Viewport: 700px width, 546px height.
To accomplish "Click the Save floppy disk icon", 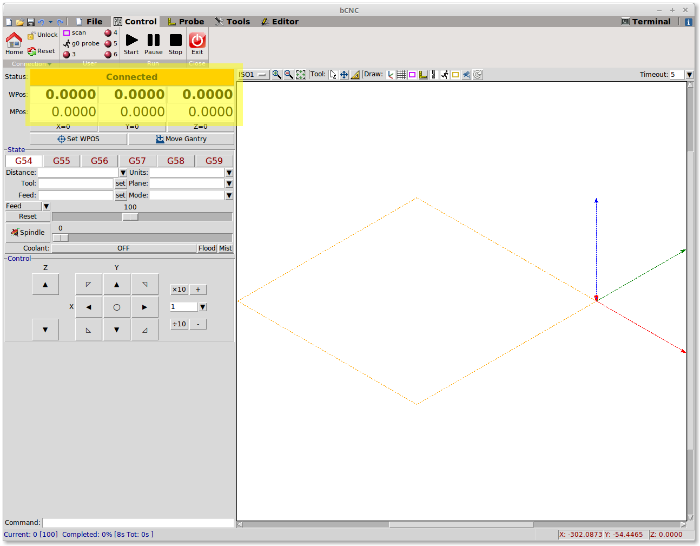I will [30, 22].
